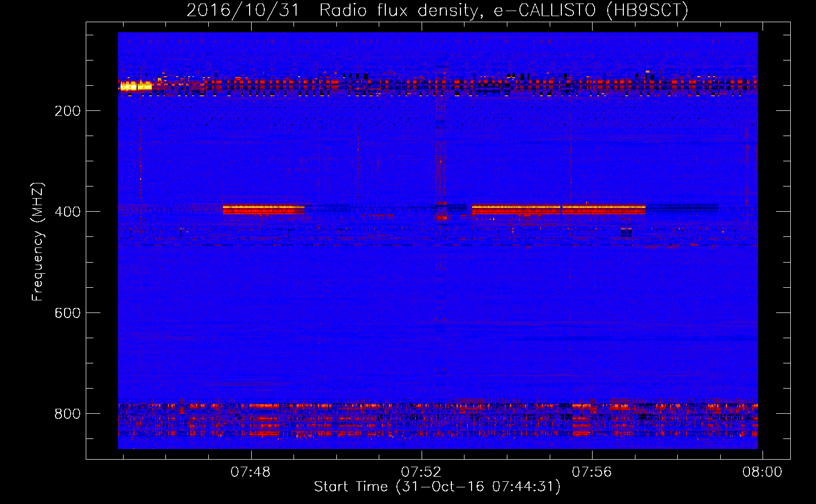Click the 200 MHz frequency tick label
Viewport: 816px width, 504px height.
click(x=68, y=111)
